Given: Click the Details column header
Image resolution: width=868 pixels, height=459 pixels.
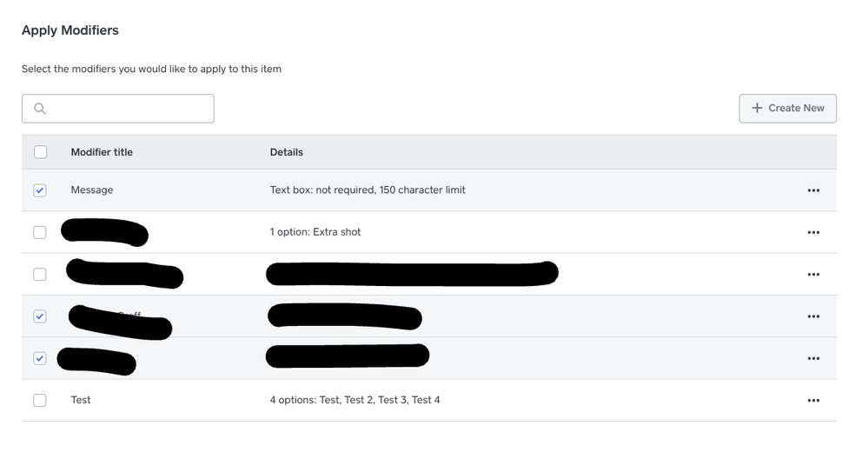Looking at the screenshot, I should pyautogui.click(x=287, y=152).
